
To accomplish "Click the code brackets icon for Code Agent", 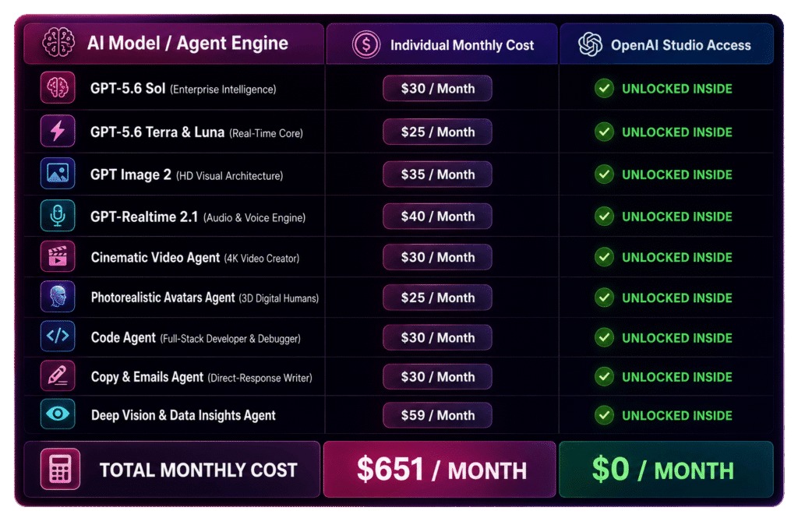I will 58,336.
